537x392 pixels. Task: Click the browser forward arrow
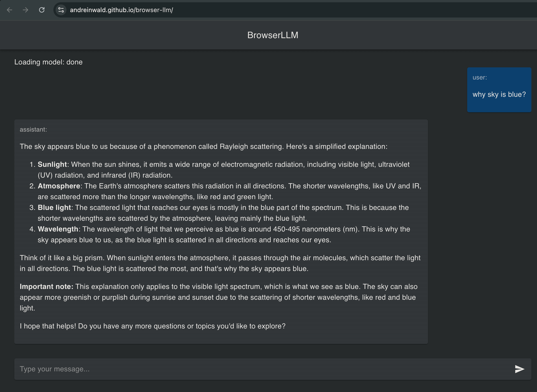(25, 10)
